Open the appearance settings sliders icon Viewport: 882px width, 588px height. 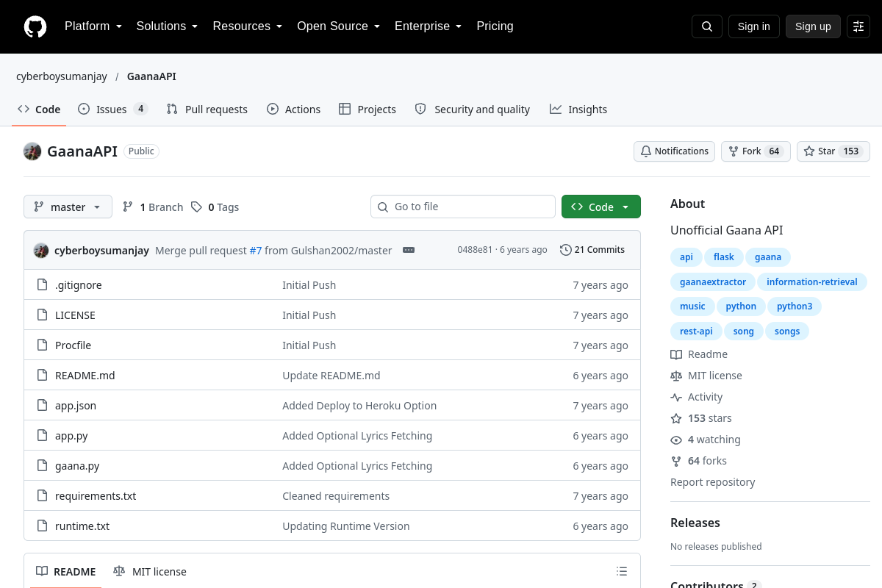858,26
